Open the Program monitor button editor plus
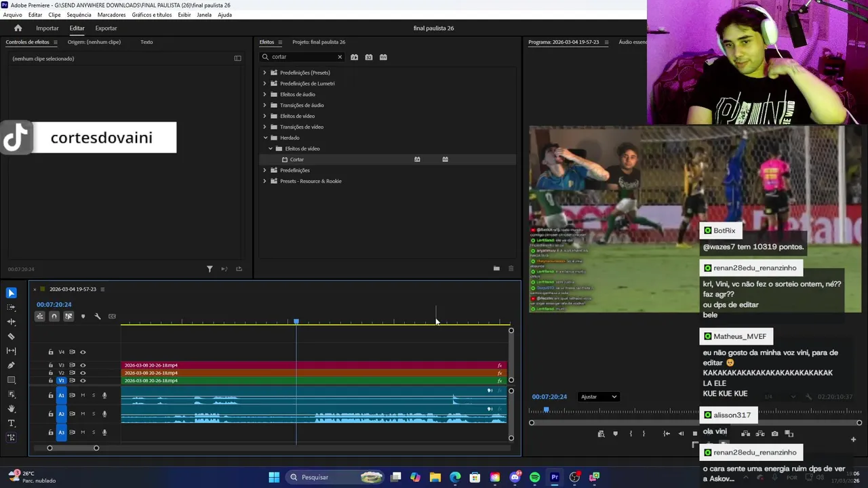The width and height of the screenshot is (868, 488). (x=853, y=439)
